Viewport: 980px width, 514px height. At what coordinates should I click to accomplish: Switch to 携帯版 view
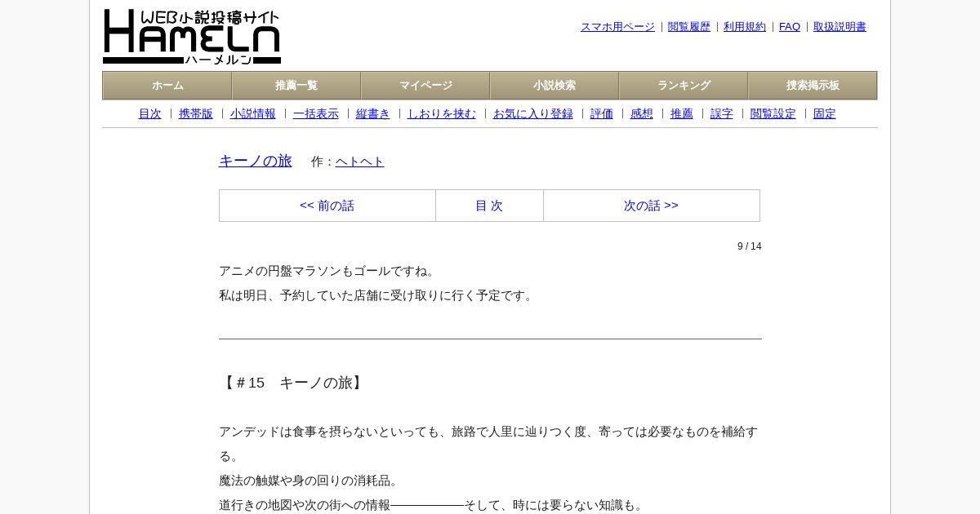click(x=196, y=114)
